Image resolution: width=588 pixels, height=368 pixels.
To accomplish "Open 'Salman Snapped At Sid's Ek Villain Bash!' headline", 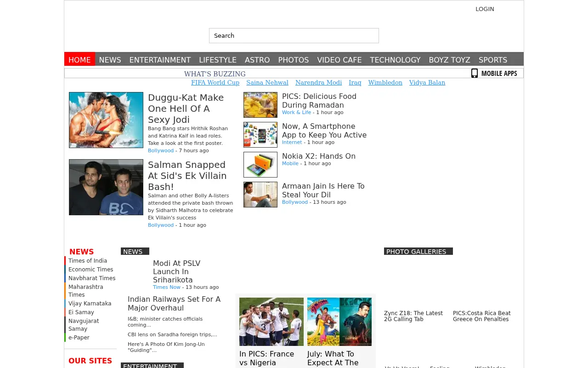I will (x=187, y=176).
